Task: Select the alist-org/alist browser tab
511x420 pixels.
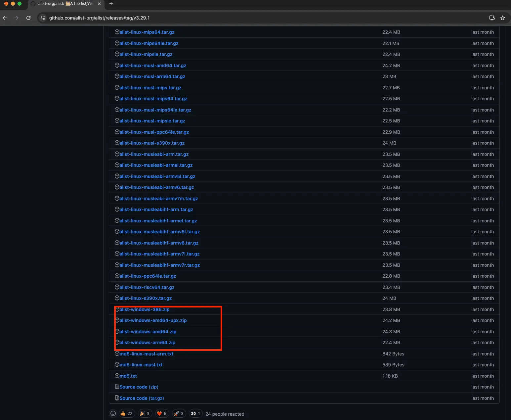Action: pos(65,4)
